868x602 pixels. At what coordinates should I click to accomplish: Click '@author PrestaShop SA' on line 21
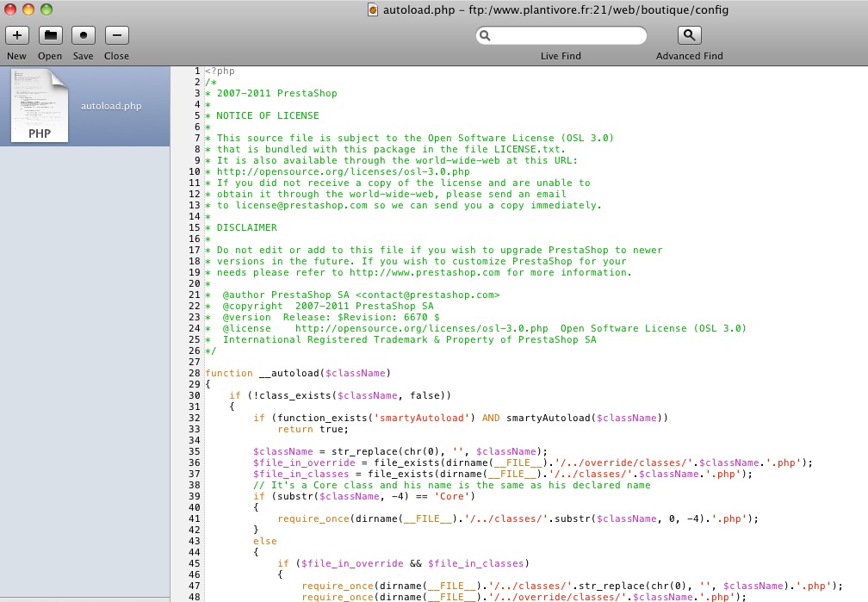pyautogui.click(x=286, y=295)
